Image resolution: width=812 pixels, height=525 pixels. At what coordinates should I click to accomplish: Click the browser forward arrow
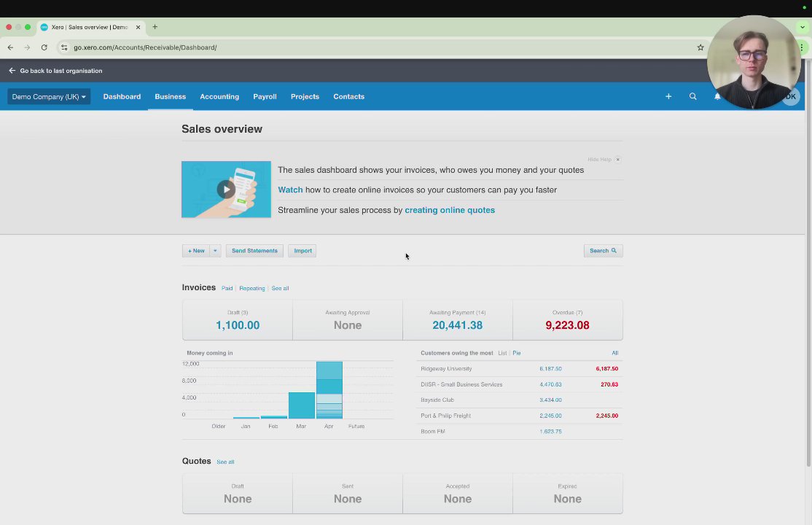[27, 47]
